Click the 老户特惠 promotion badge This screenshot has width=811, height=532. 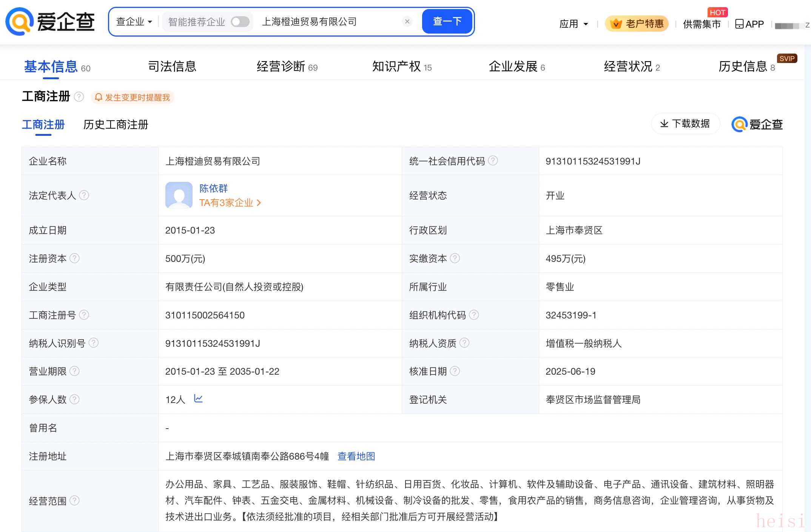[x=637, y=24]
